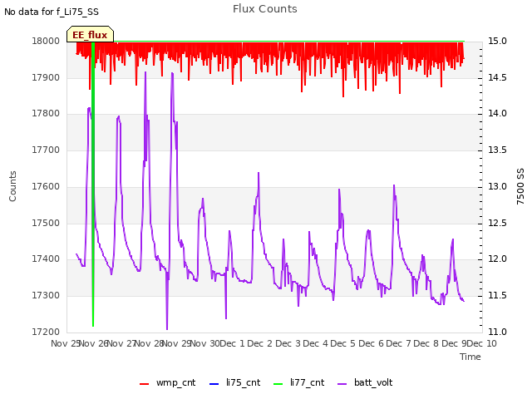Click the 7500 SS right axis label
The height and width of the screenshot is (399, 532).
(x=520, y=186)
